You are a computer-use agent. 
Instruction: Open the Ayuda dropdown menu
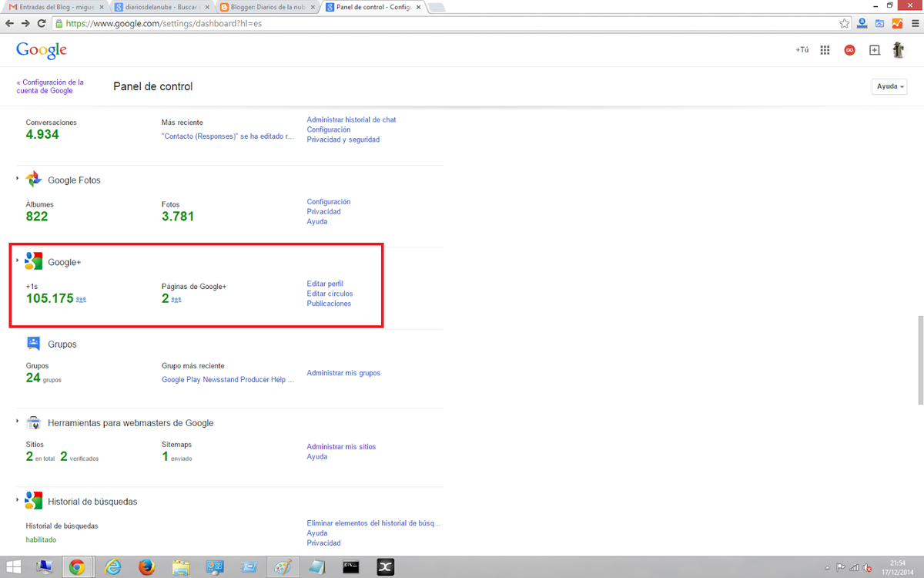890,86
